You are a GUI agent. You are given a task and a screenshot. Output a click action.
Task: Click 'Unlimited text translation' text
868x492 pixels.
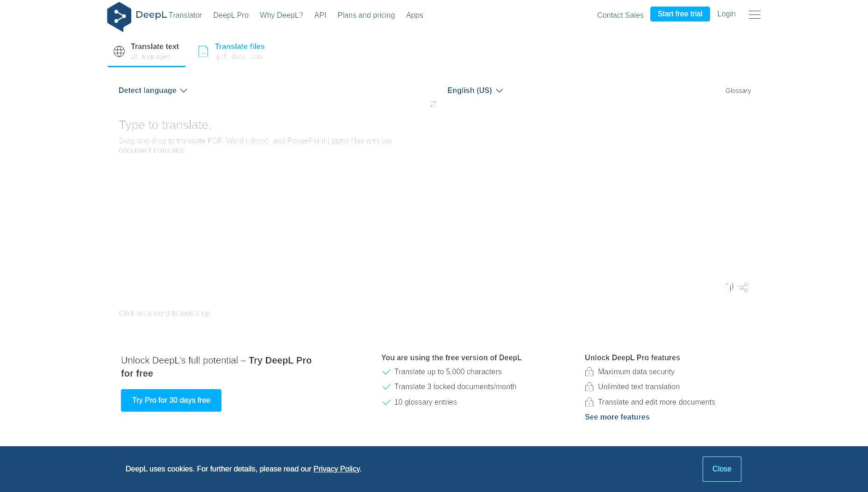(639, 387)
